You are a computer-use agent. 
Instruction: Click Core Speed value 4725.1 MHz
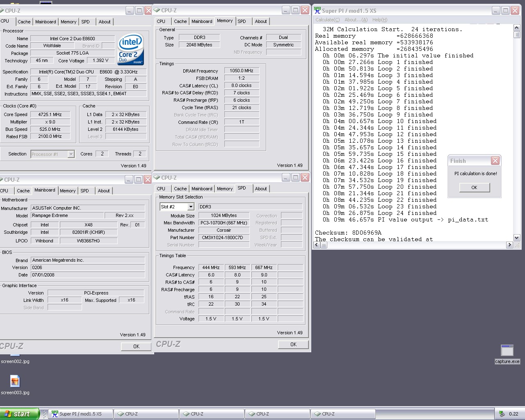coord(50,114)
